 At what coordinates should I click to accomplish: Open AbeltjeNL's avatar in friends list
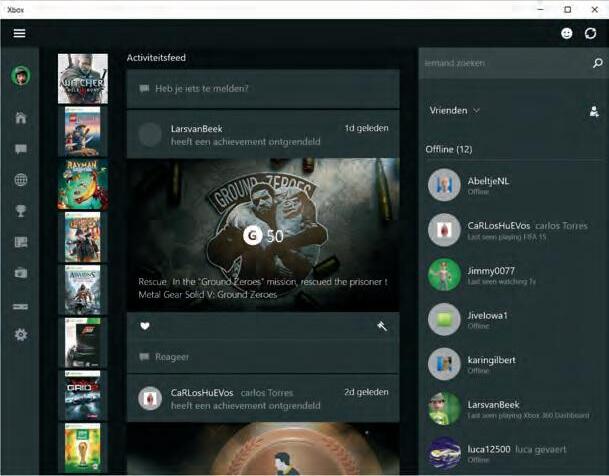point(444,185)
